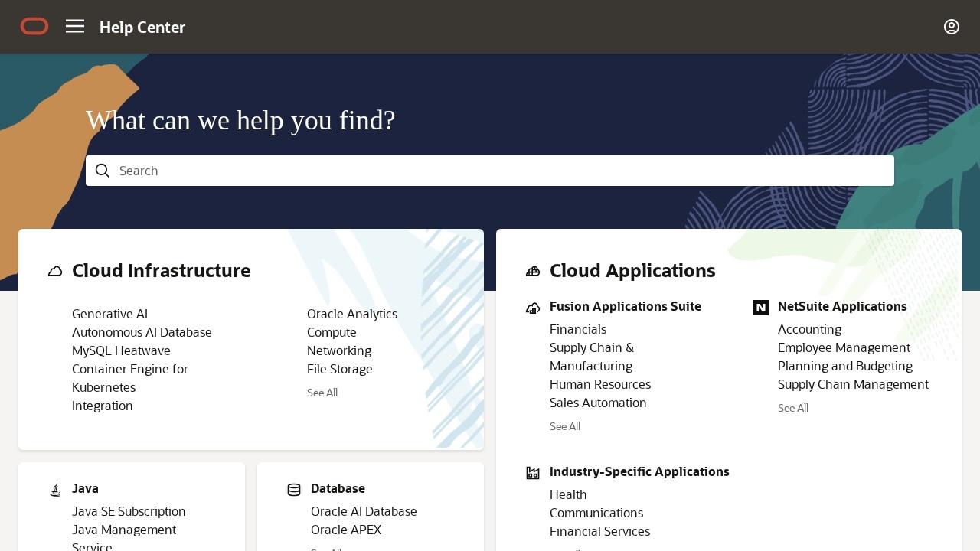Screen dimensions: 980x551
Task: Open Supply Chain Management link
Action: tap(853, 384)
